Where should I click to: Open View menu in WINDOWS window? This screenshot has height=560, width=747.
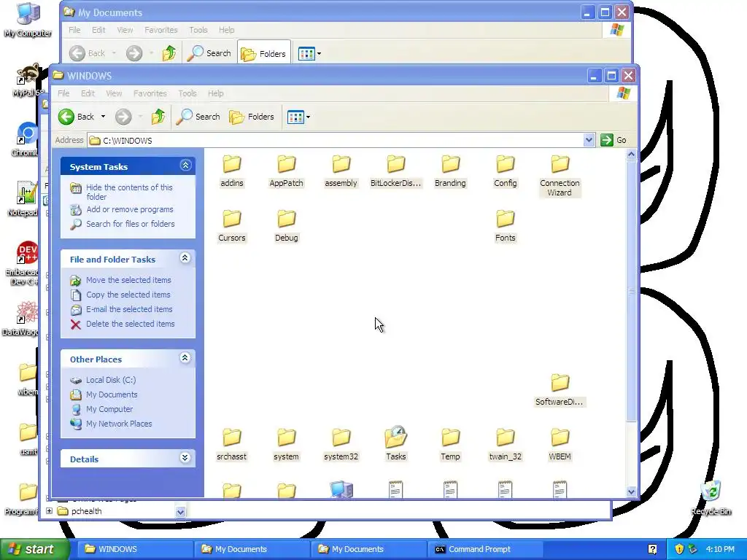tap(114, 93)
